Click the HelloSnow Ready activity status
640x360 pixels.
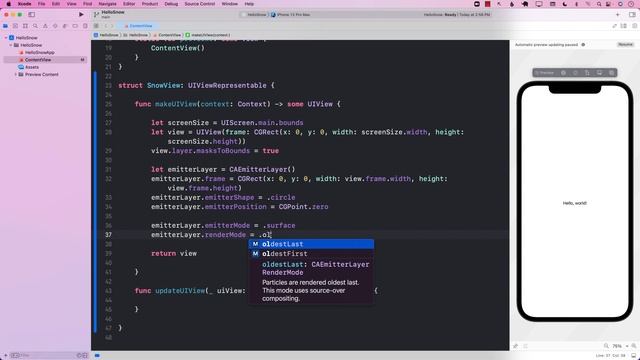[x=457, y=15]
